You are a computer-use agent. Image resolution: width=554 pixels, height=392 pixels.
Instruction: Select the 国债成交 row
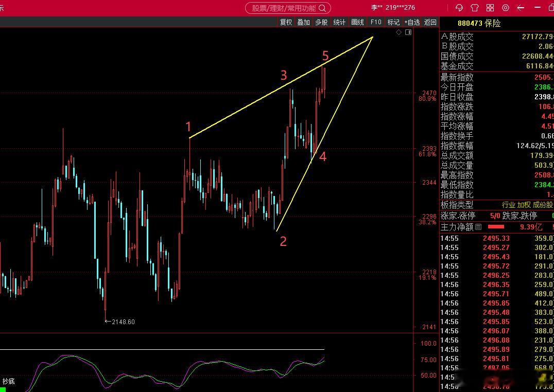pyautogui.click(x=497, y=56)
